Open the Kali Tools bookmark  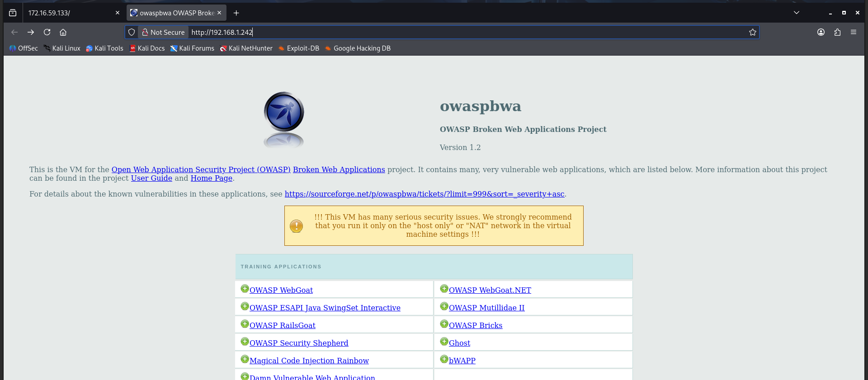click(104, 48)
